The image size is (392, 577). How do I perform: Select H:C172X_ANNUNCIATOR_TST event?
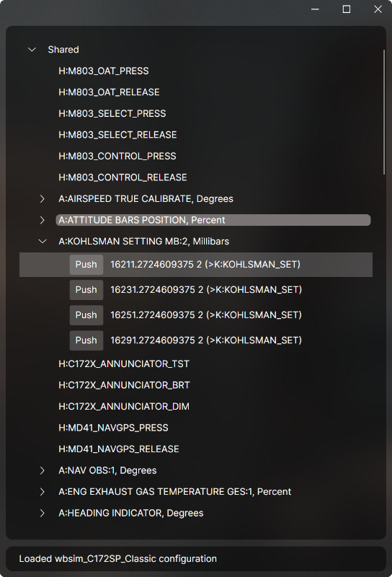[x=124, y=364]
